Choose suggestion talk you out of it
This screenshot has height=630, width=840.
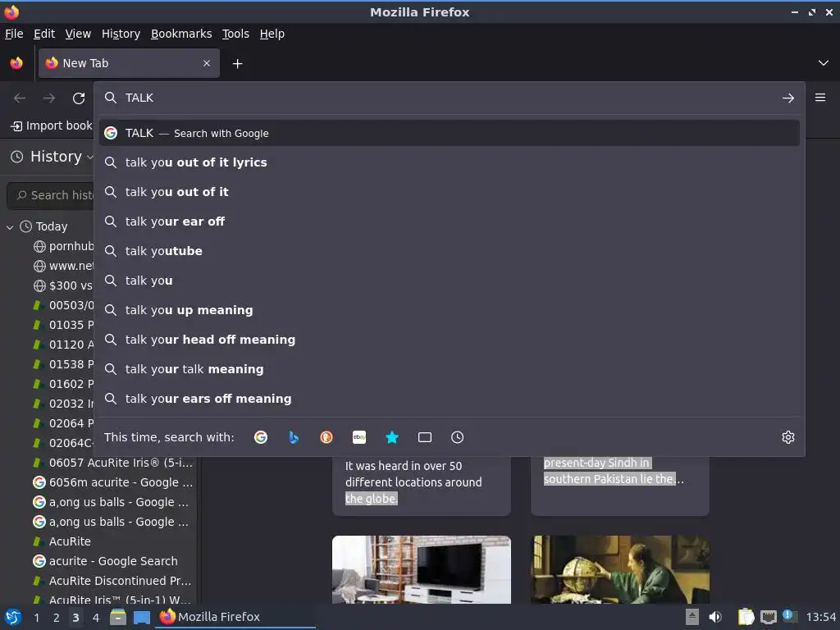[x=449, y=192]
